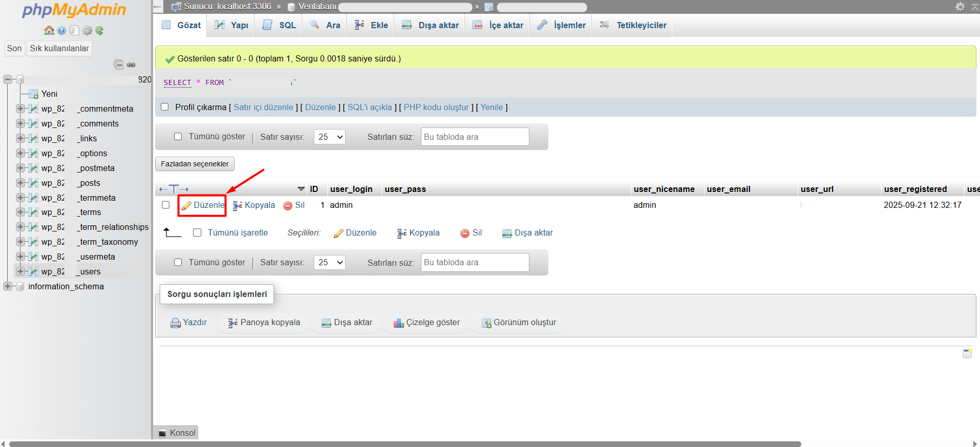Reload the navigation panel with the green arrow icon
Viewport: 980px width, 447px height.
tap(99, 30)
